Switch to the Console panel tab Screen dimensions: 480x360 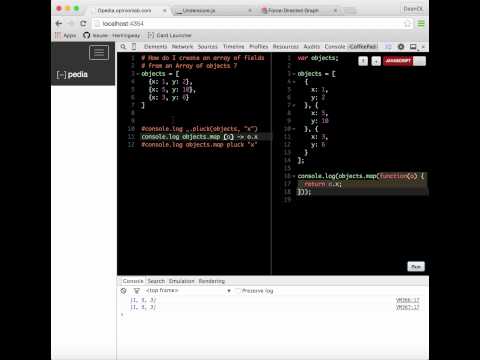click(335, 47)
